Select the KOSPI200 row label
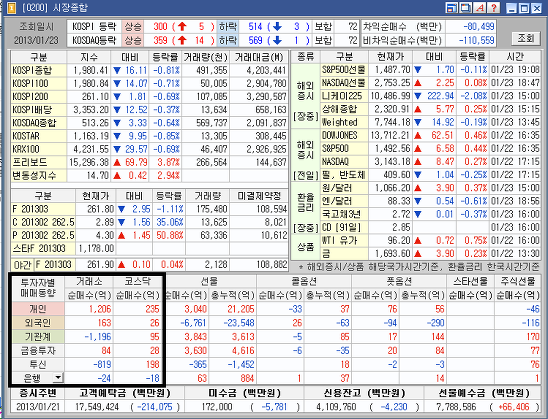 [38, 97]
